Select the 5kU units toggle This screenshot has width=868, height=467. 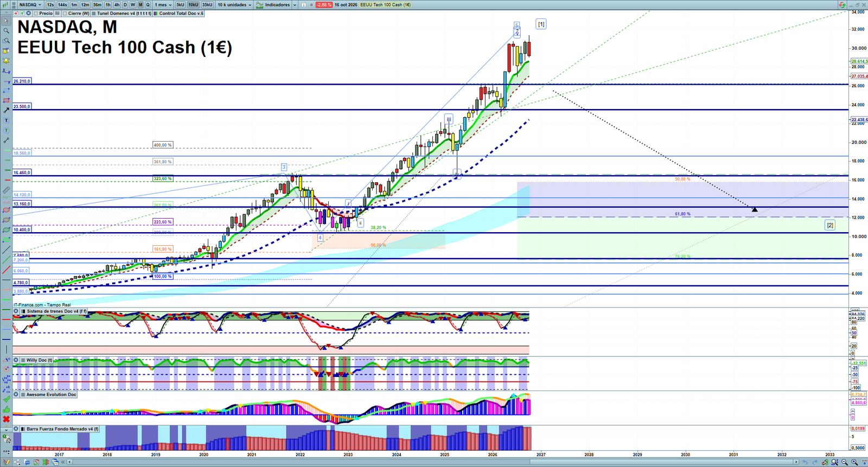point(180,5)
